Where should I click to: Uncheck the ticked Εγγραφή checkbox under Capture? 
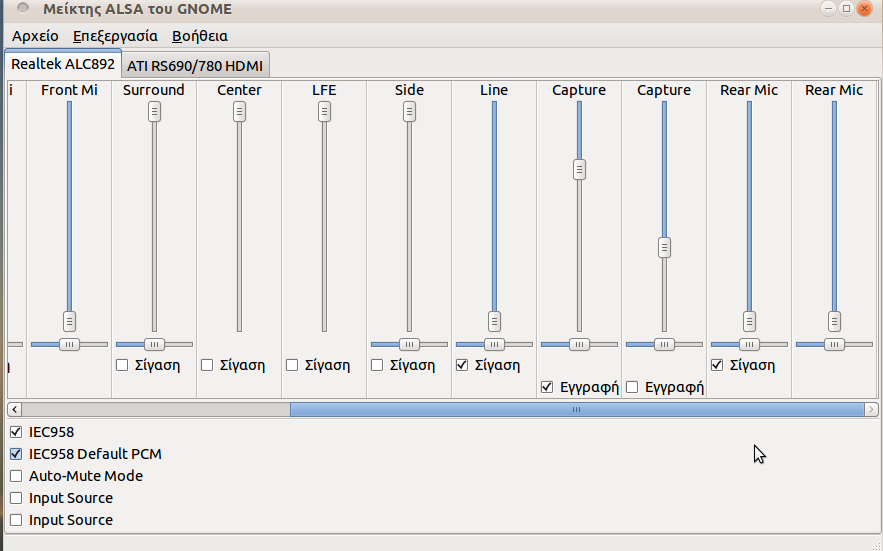[x=547, y=387]
